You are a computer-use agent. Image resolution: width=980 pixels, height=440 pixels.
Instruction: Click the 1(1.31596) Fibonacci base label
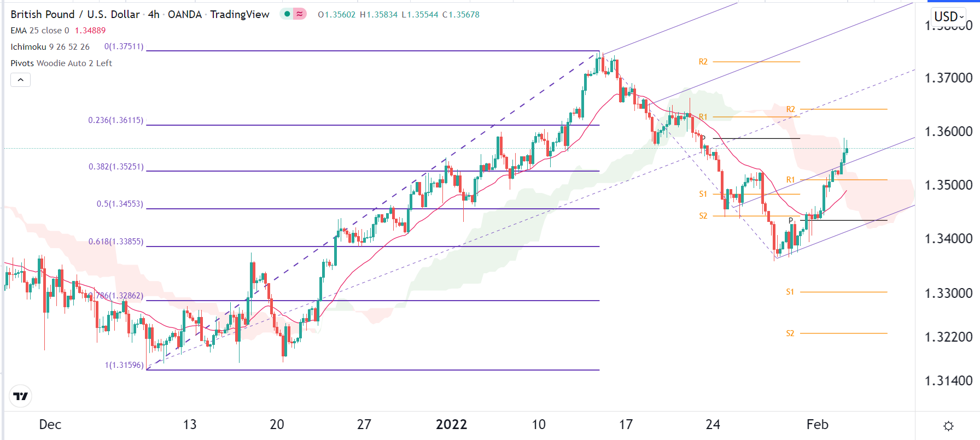124,365
